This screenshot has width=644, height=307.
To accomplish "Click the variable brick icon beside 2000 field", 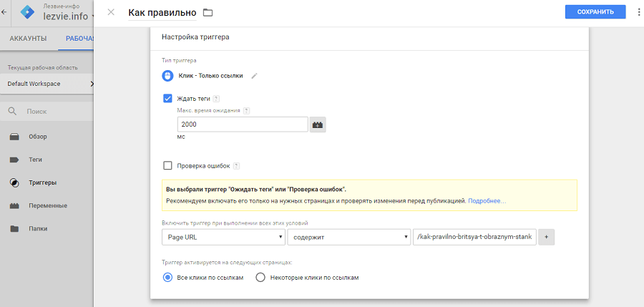I will pyautogui.click(x=318, y=125).
